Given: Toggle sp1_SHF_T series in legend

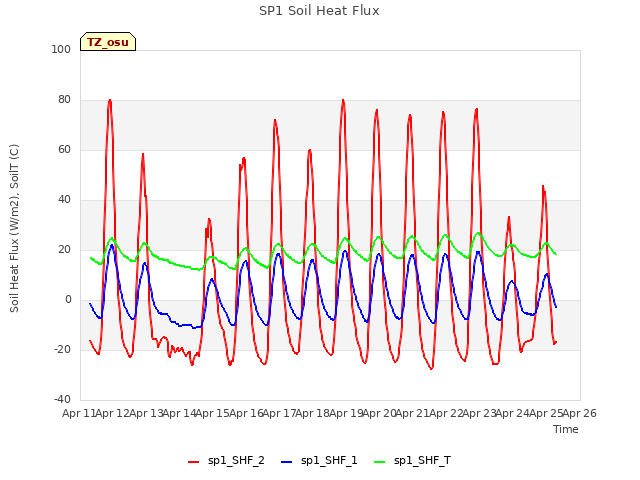Looking at the screenshot, I should point(413,461).
